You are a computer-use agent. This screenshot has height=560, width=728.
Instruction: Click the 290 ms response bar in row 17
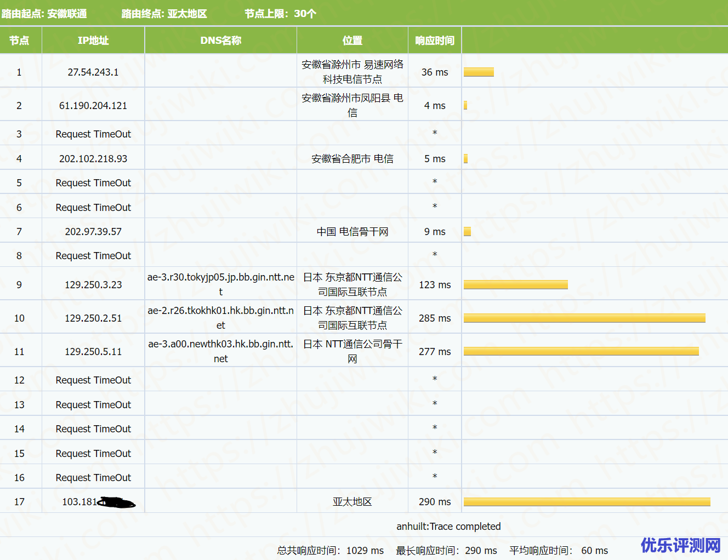click(x=587, y=502)
